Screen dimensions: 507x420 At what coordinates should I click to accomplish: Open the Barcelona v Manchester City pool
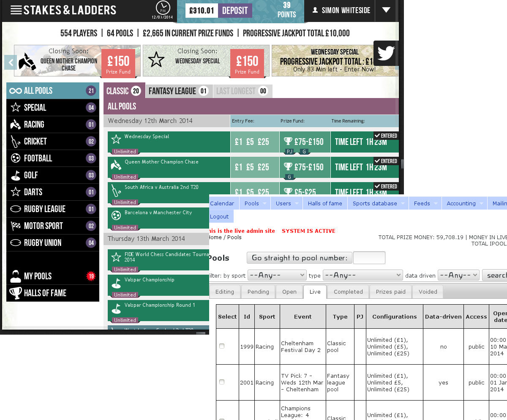pos(158,218)
